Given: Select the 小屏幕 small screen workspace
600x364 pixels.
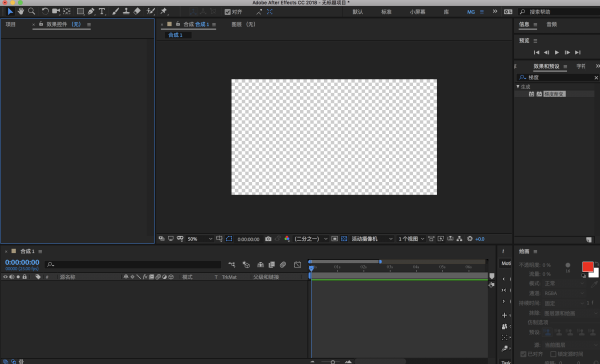Looking at the screenshot, I should point(417,12).
